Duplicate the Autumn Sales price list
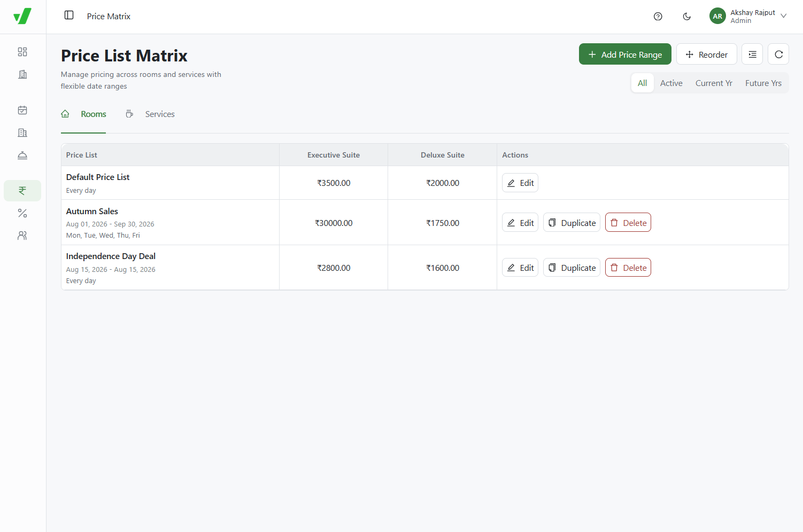 coord(572,223)
